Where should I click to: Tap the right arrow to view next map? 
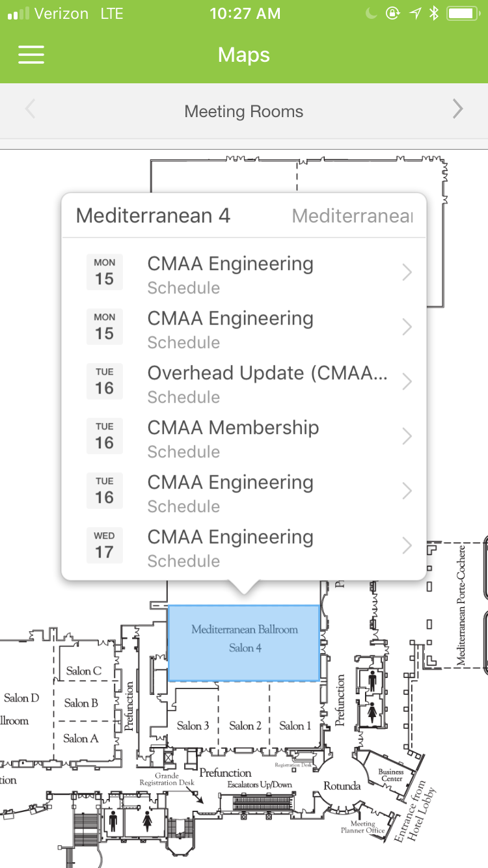click(458, 111)
